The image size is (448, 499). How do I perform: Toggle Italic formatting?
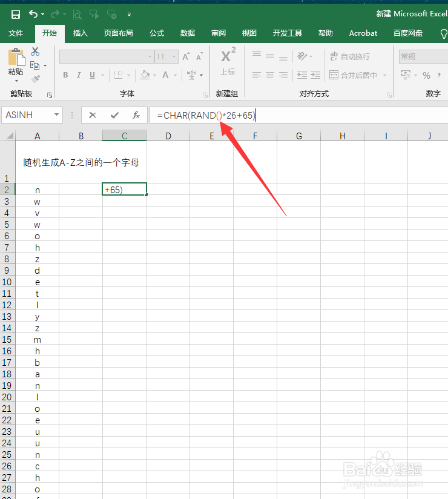(x=79, y=75)
